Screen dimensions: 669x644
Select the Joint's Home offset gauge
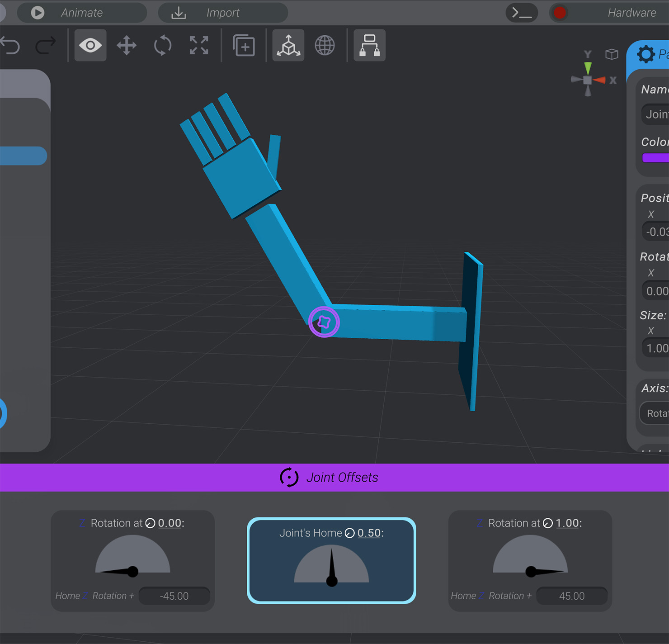pos(331,561)
